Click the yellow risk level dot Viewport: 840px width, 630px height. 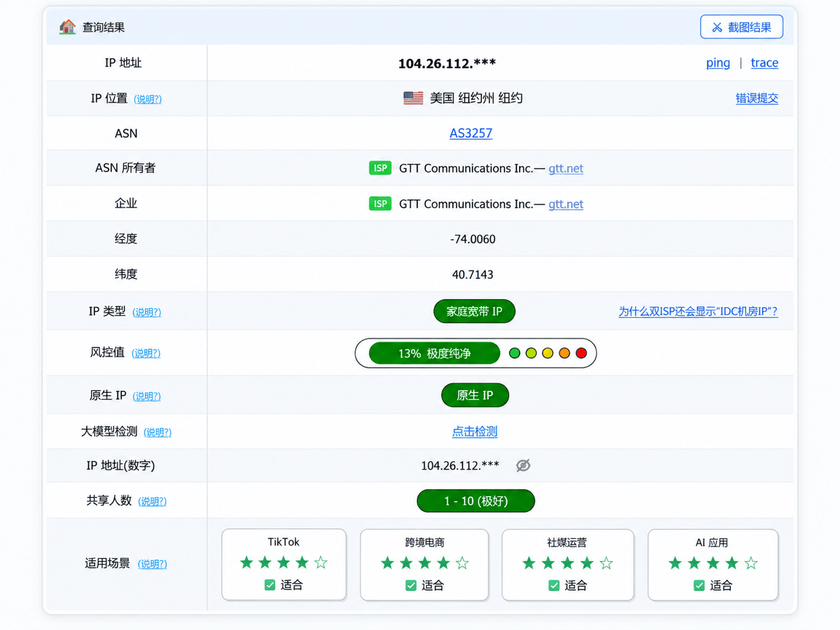548,353
